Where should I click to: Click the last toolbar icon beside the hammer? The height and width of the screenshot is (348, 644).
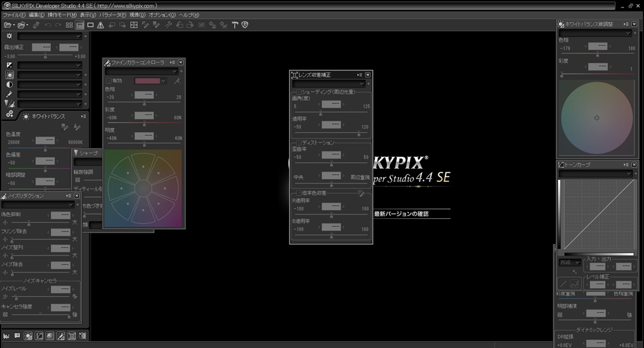(245, 25)
